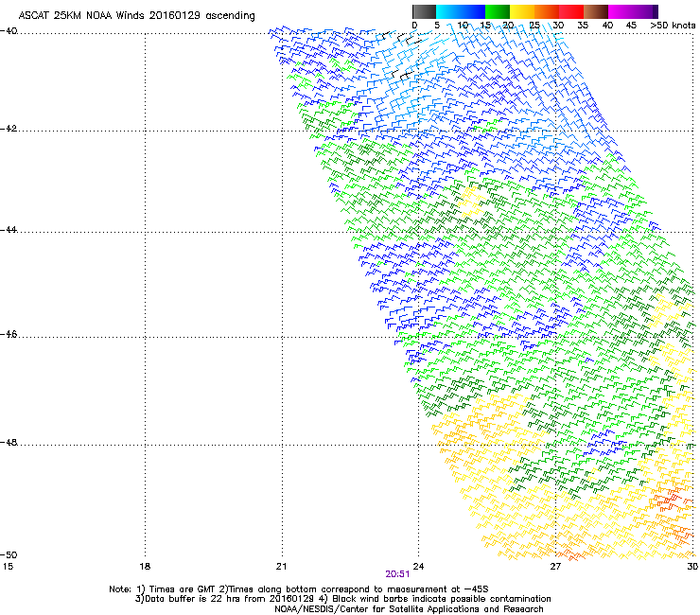Click the -46 latitude axis label
This screenshot has width=700, height=615.
[x=9, y=334]
